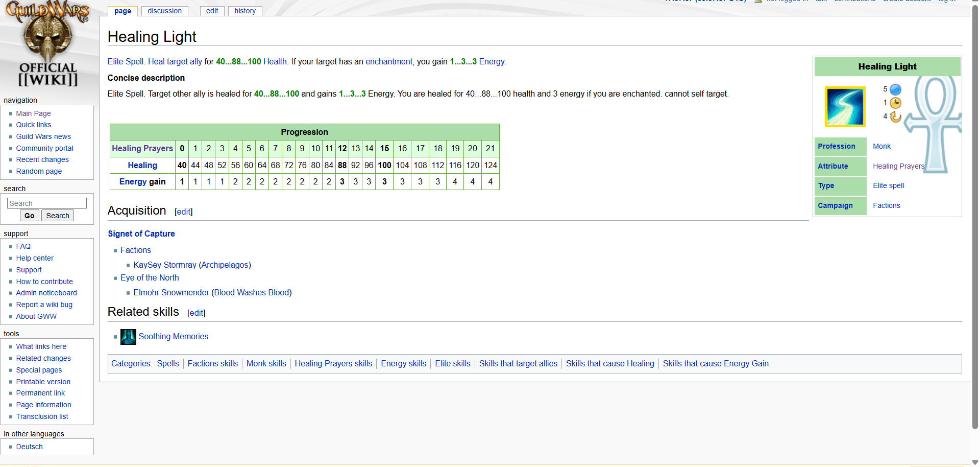Open Skills that cause Energy Gain category
This screenshot has width=980, height=467.
(716, 363)
